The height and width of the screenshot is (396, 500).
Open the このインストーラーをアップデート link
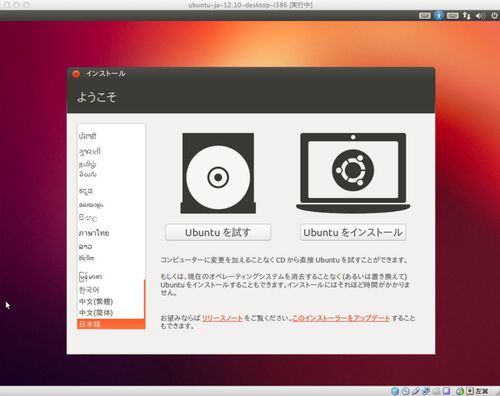tap(341, 318)
